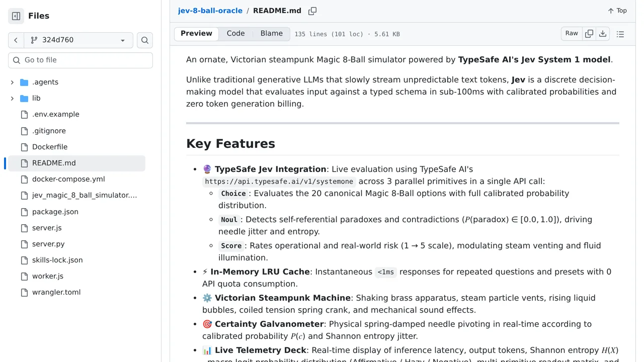Open package.json file
This screenshot has width=644, height=362.
coord(55,212)
